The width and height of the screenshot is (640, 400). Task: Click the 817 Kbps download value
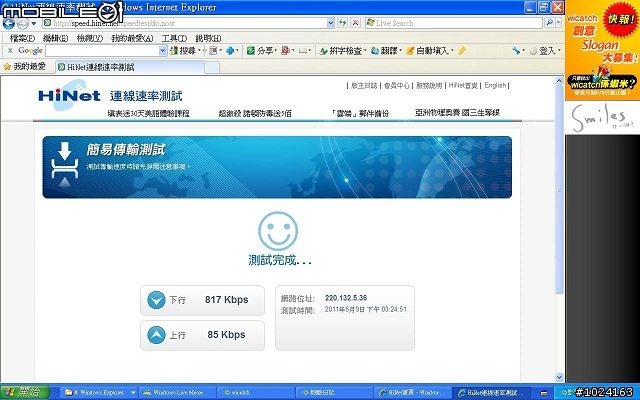click(227, 300)
